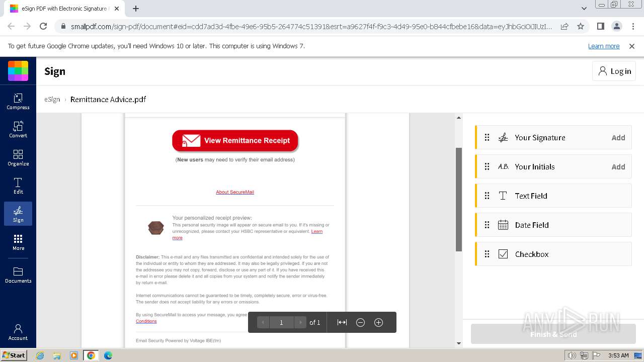Click the page number input box

281,322
